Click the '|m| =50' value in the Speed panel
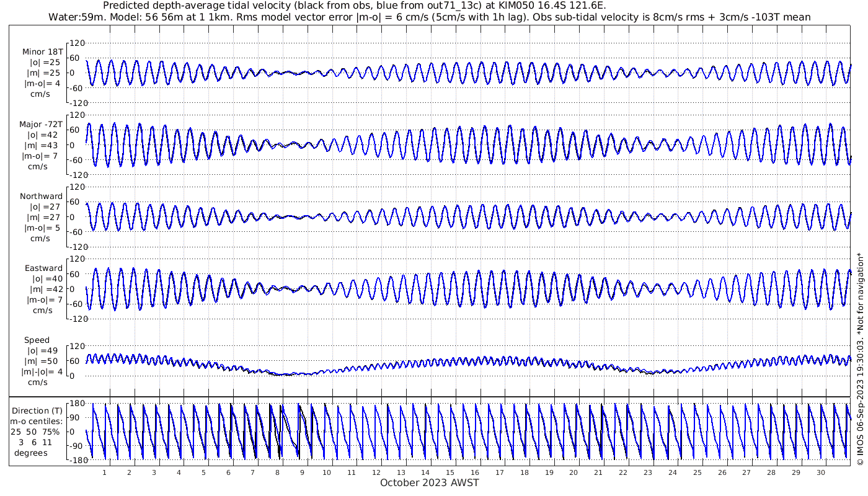The image size is (868, 496). (42, 361)
